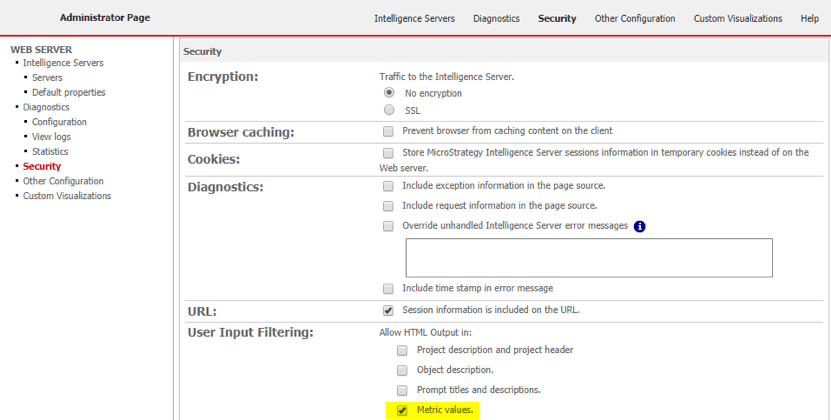Check Include request information in page source

point(388,206)
